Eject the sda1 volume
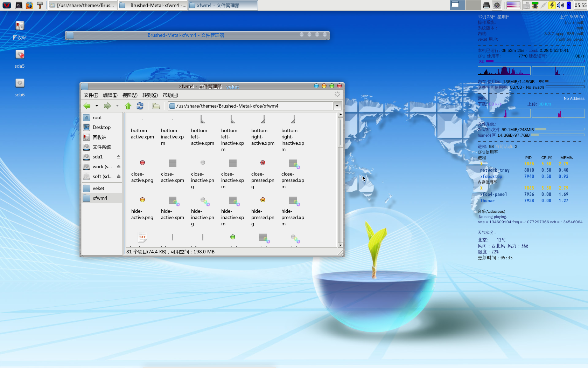This screenshot has width=588, height=368. [119, 157]
